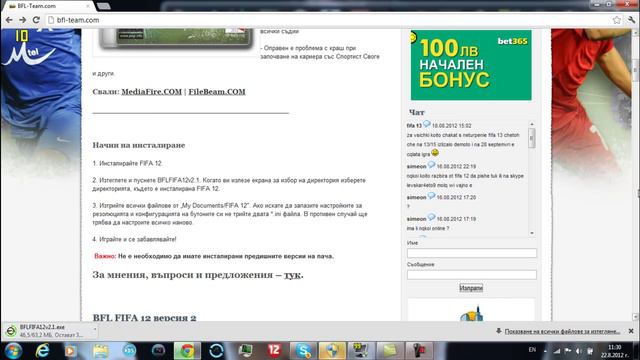This screenshot has width=640, height=360.
Task: Click the 'Чат' section heading
Action: (x=417, y=112)
